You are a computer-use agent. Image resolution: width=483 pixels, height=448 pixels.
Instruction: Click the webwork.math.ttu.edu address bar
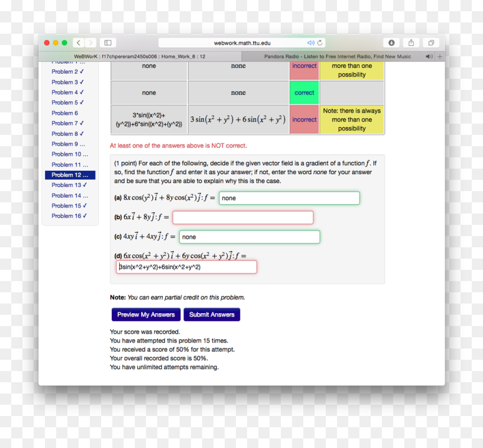point(242,43)
